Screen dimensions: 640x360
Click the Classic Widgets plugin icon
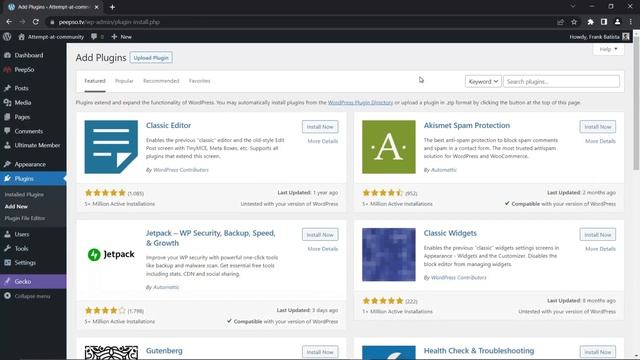389,255
